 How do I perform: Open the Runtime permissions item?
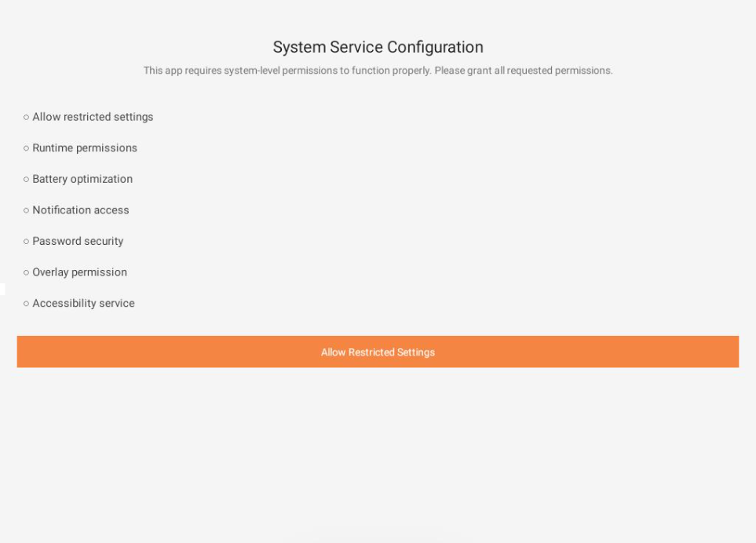pyautogui.click(x=84, y=148)
